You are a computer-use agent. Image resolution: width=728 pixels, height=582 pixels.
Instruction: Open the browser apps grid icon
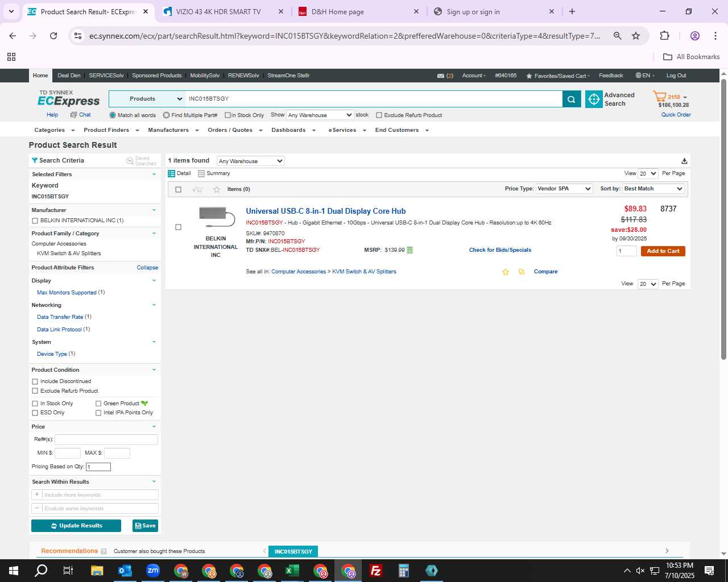pyautogui.click(x=11, y=57)
